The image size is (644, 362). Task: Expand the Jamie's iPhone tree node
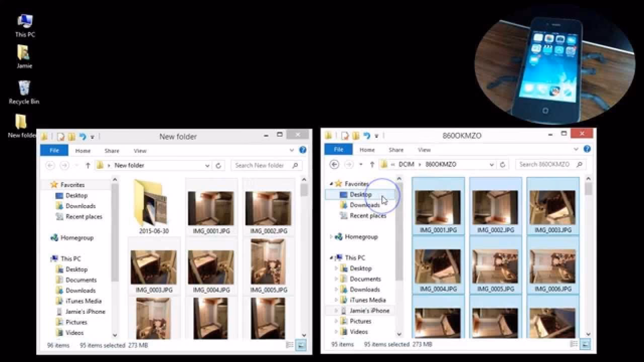click(336, 310)
